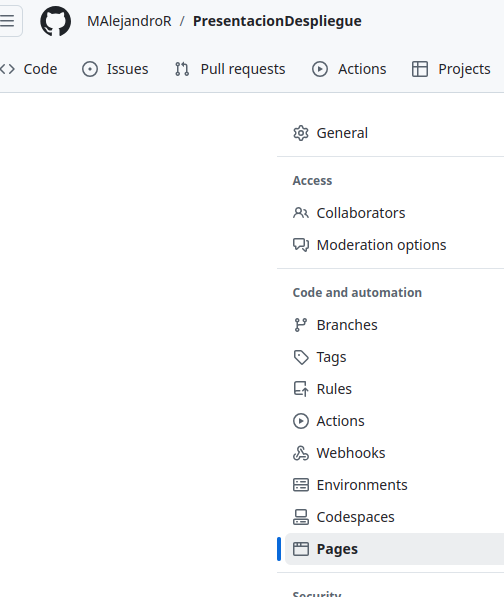
Task: Open the Projects tab
Action: pyautogui.click(x=451, y=69)
